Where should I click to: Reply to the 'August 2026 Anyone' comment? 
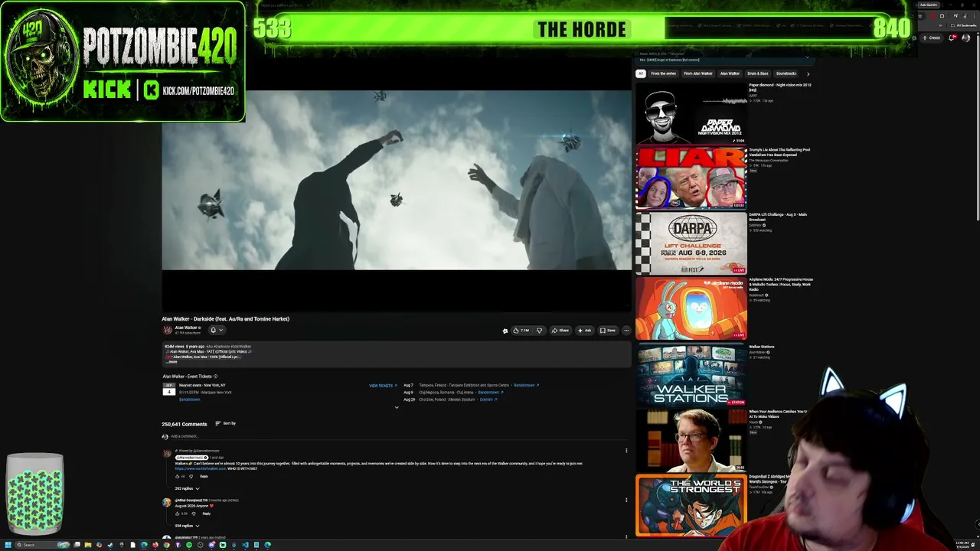[206, 514]
